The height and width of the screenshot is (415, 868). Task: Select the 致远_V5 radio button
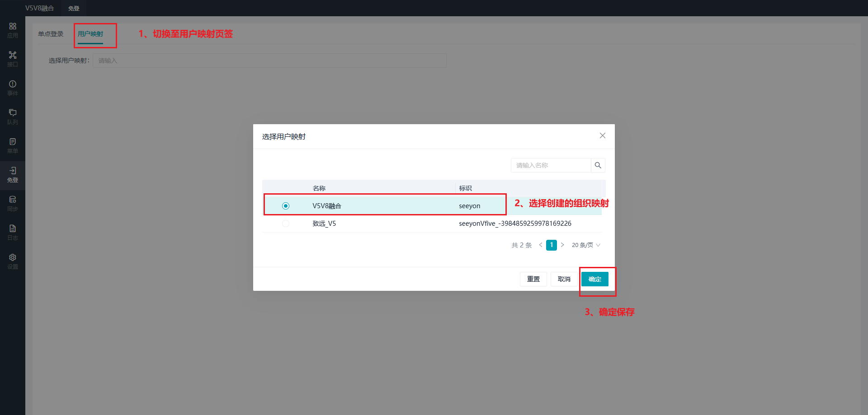tap(286, 224)
